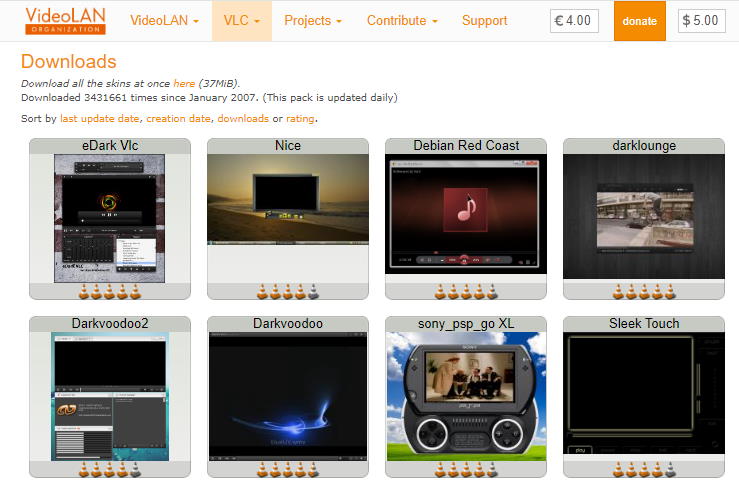Open the Darkvoodoo skin thumbnail
Image resolution: width=739 pixels, height=489 pixels.
288,397
